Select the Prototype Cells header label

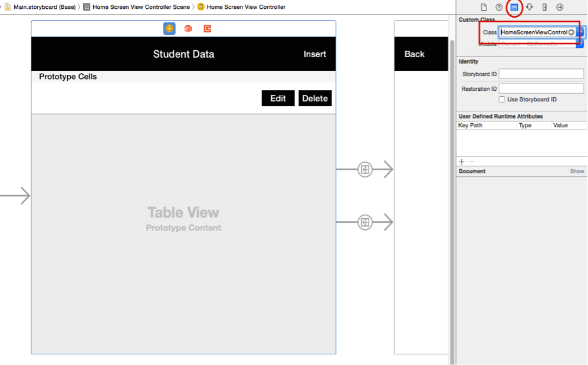click(x=68, y=77)
